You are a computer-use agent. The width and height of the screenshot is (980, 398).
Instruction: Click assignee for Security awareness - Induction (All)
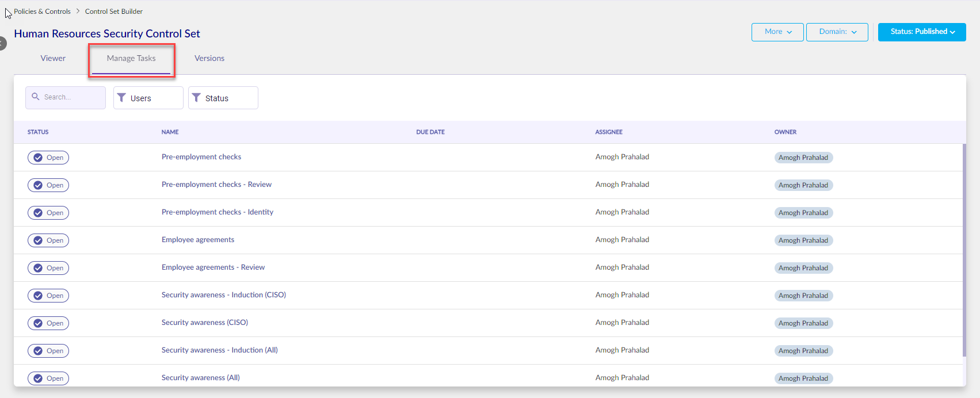point(622,350)
